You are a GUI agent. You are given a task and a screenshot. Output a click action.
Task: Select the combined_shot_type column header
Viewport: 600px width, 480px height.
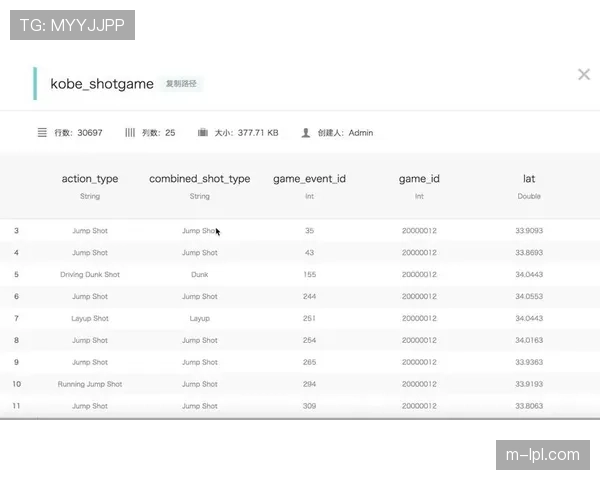[x=200, y=179]
